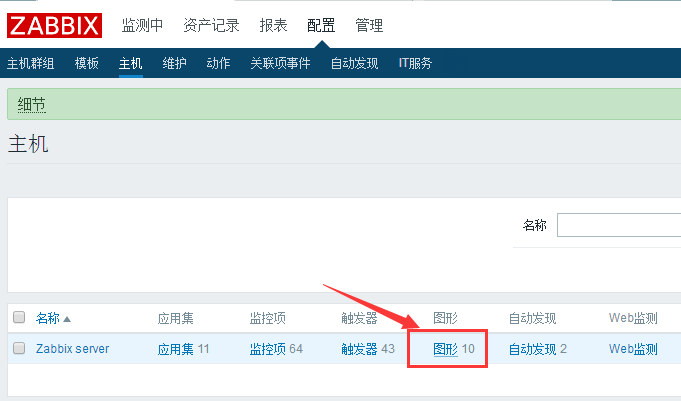Go to 主机群组 submenu
Viewport: 681px width, 401px height.
(x=30, y=63)
